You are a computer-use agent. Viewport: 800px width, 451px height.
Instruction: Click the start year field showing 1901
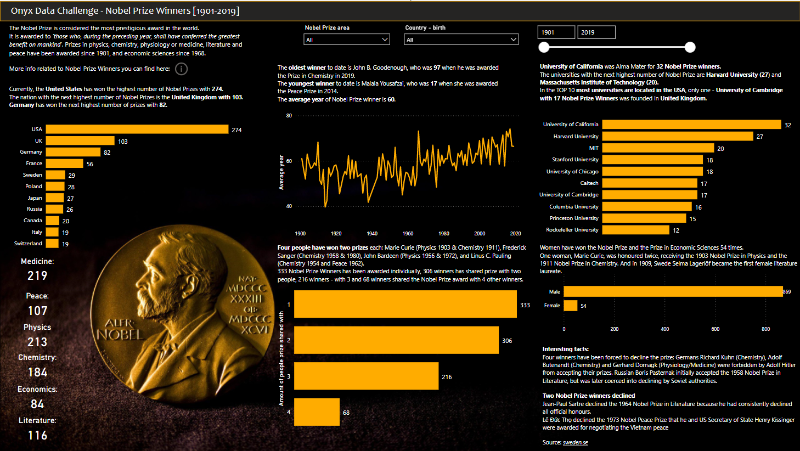[x=555, y=33]
